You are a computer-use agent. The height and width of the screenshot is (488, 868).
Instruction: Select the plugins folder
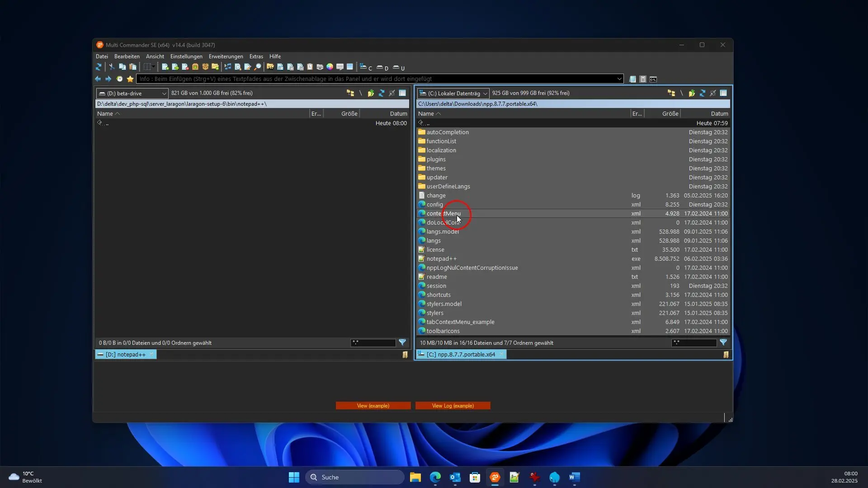[573, 160]
